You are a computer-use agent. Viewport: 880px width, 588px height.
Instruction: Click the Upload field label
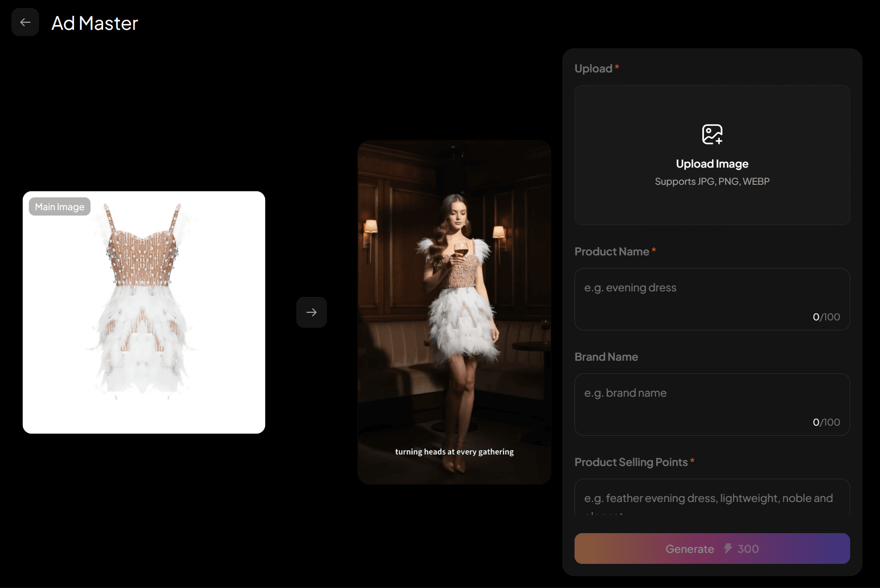[x=593, y=68]
